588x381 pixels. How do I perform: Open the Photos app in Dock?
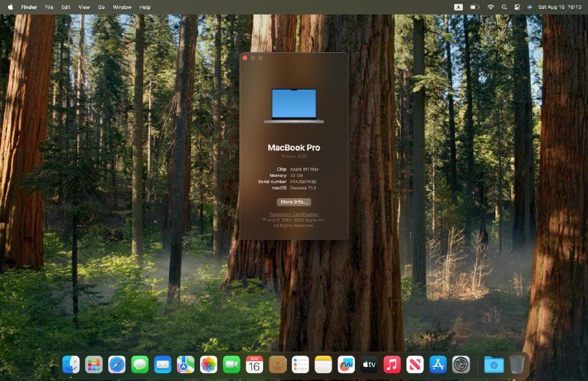tap(209, 364)
